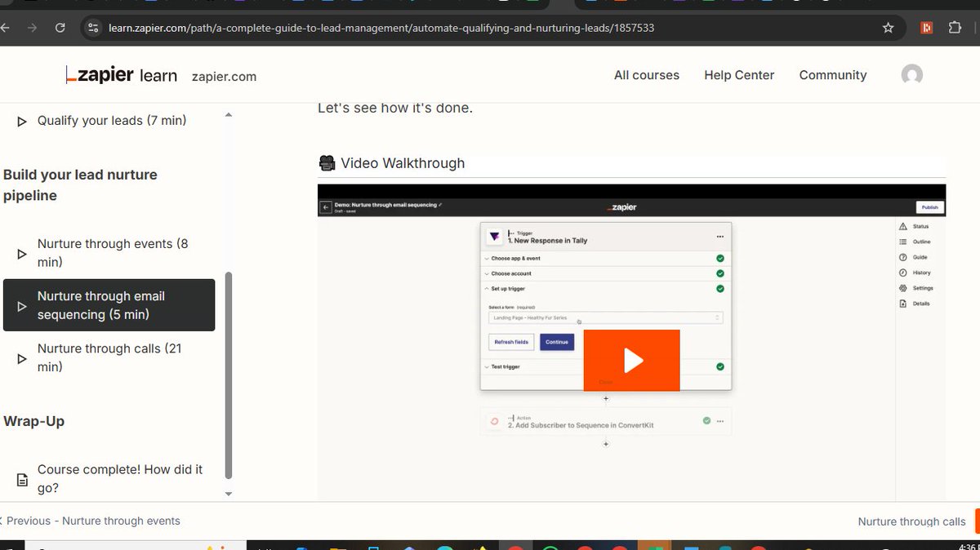Go to Previous - Nurture through events
This screenshot has height=550, width=980.
click(x=90, y=521)
